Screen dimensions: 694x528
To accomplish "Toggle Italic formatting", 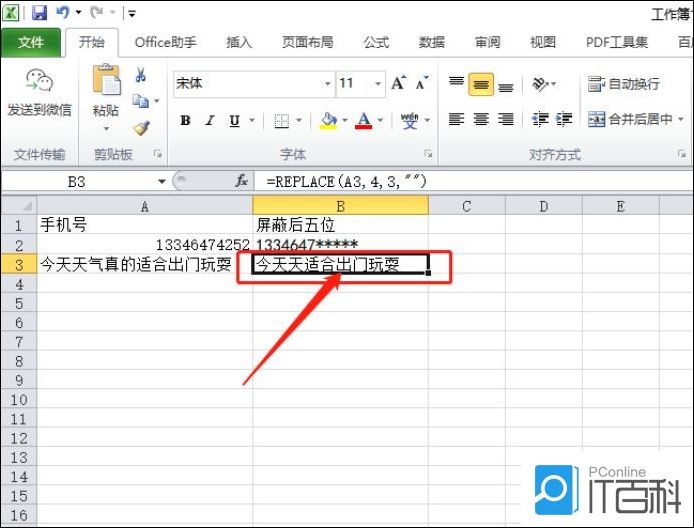I will click(x=210, y=120).
